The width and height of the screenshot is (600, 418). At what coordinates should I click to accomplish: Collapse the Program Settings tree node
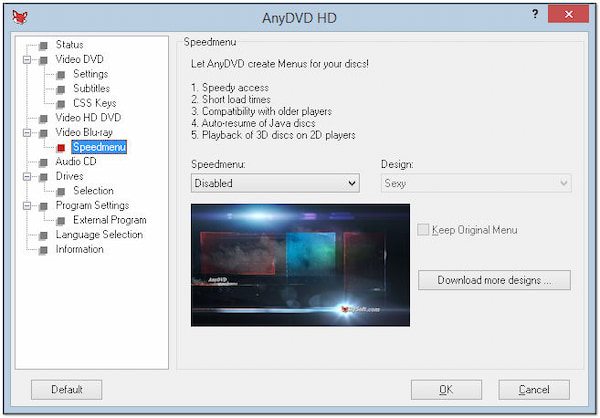tap(27, 206)
